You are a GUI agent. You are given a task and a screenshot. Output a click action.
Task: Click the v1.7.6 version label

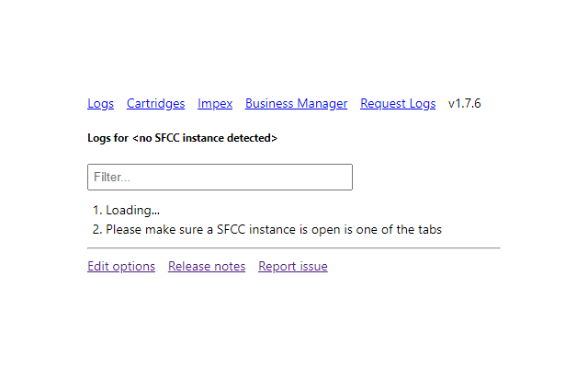point(464,104)
